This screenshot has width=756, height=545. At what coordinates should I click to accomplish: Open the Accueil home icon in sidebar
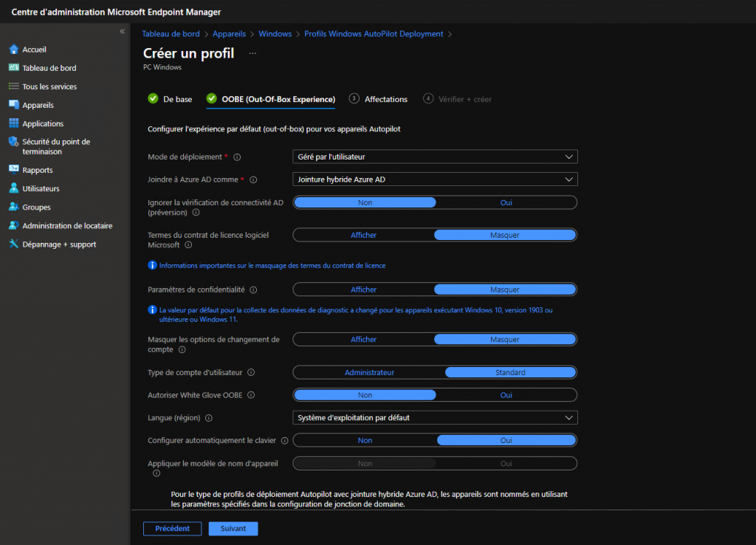14,49
